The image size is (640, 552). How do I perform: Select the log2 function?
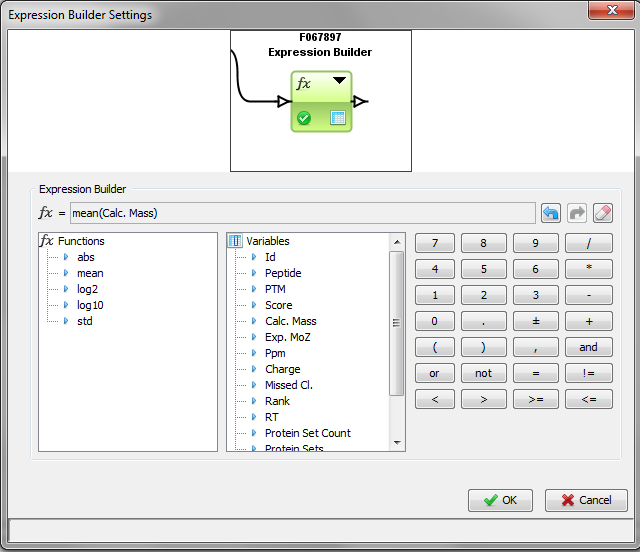[87, 289]
